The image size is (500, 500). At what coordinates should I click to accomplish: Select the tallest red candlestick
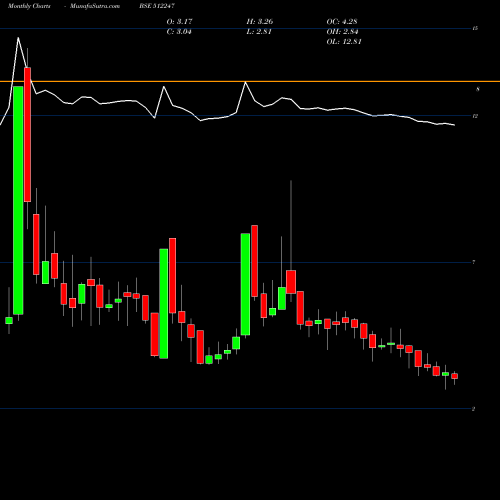coord(27,135)
